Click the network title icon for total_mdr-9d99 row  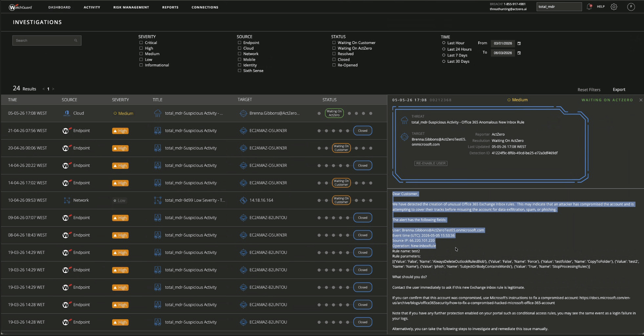tap(158, 200)
